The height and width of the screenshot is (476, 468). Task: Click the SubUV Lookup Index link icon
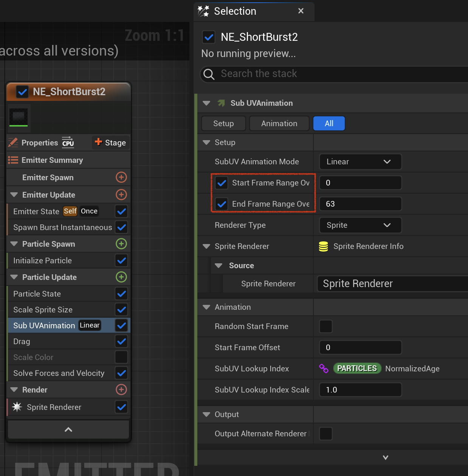(324, 368)
